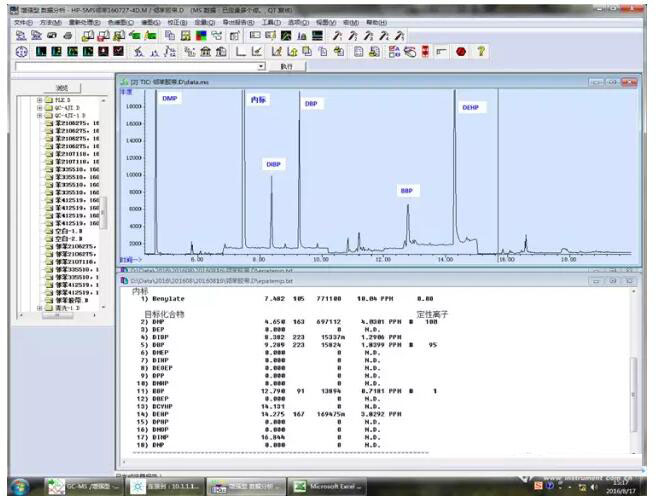
Task: Click the first icon in the top toolbar row
Action: [21, 35]
